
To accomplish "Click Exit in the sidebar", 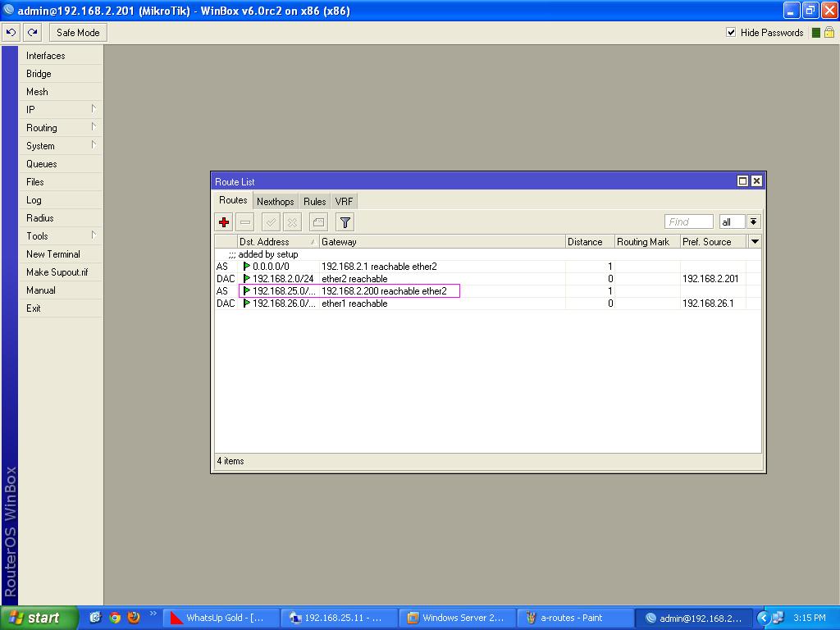I will [60, 308].
